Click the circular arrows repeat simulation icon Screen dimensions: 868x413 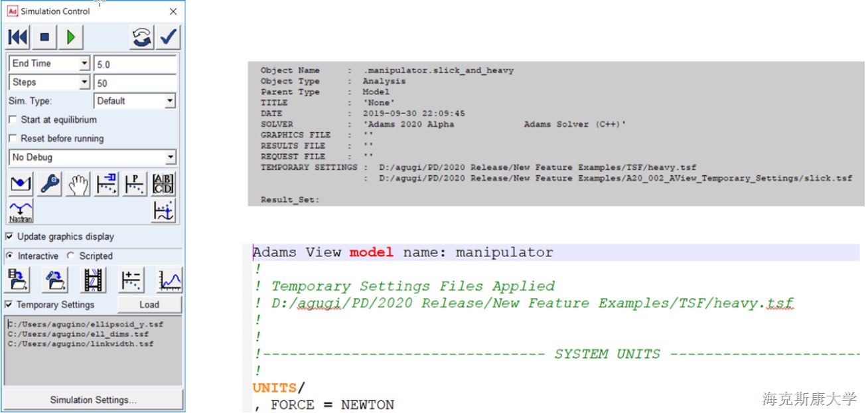tap(142, 38)
